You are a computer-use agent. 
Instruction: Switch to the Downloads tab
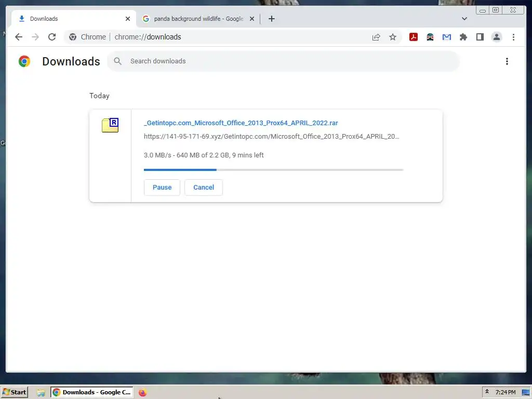click(x=73, y=19)
